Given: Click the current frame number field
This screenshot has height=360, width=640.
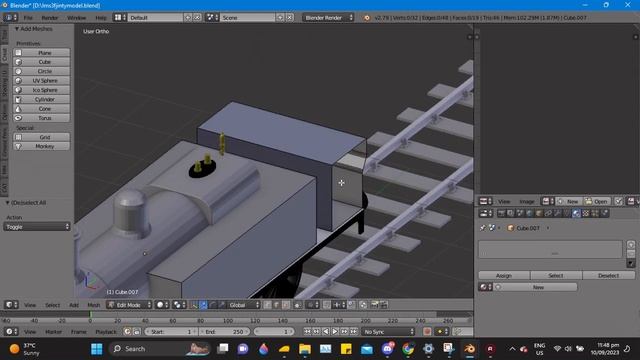Looking at the screenshot, I should 274,332.
